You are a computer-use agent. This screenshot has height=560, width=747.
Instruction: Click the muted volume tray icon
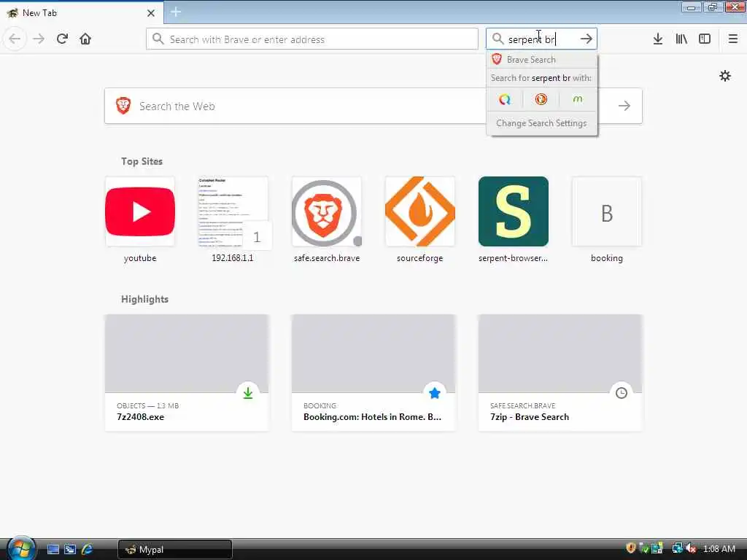(692, 548)
